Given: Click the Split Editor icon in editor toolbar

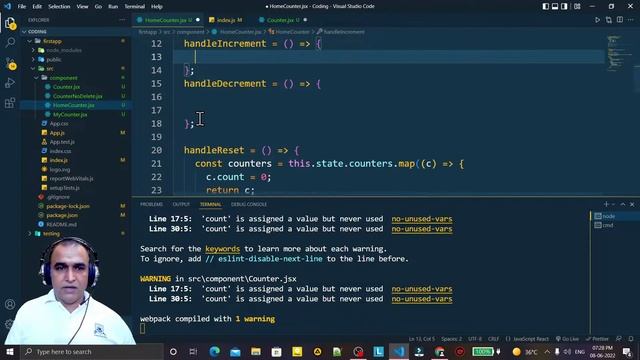Looking at the screenshot, I should pos(620,20).
